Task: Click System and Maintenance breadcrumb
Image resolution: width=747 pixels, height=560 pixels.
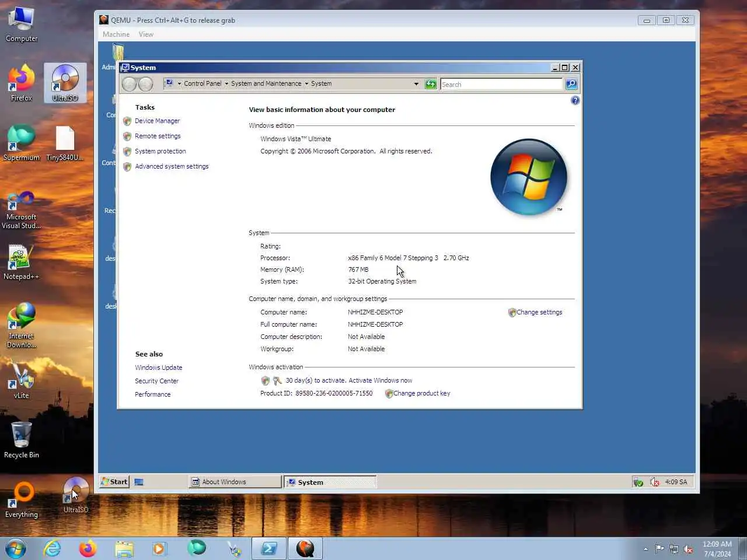Action: 266,83
